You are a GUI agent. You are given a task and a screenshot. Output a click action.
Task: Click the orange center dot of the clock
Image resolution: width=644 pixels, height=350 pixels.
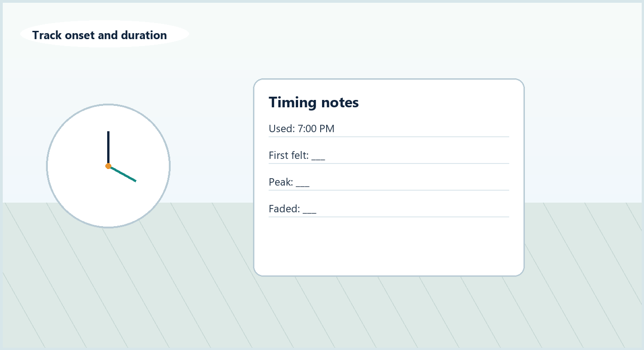(108, 166)
